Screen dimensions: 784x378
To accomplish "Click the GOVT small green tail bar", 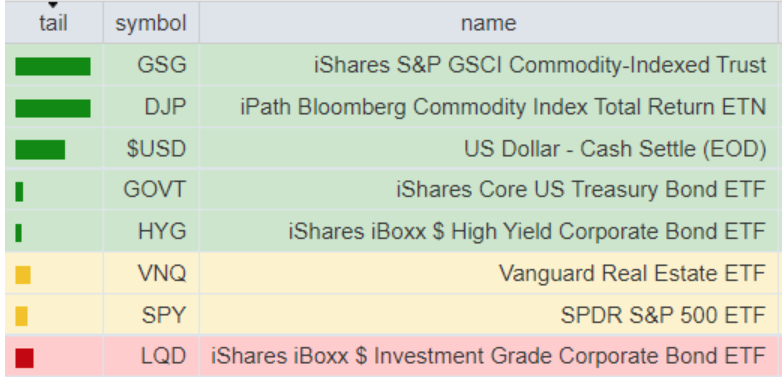I will tap(19, 192).
